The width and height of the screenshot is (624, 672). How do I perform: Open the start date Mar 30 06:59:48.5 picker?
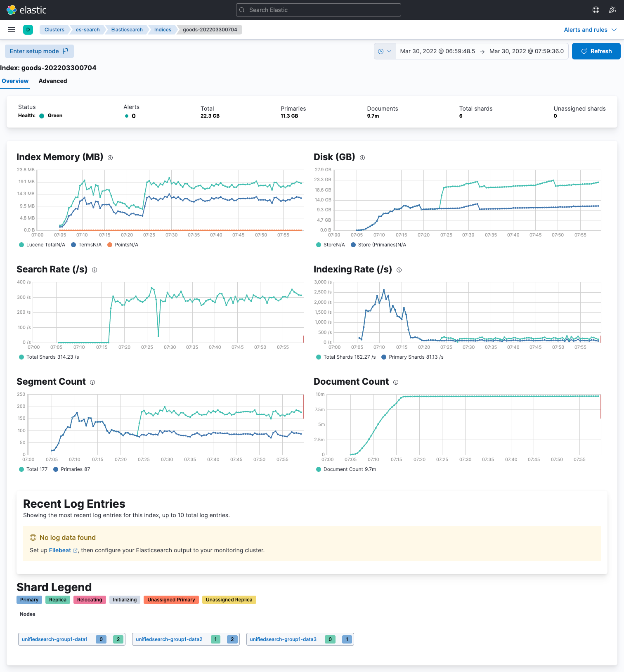(x=437, y=51)
